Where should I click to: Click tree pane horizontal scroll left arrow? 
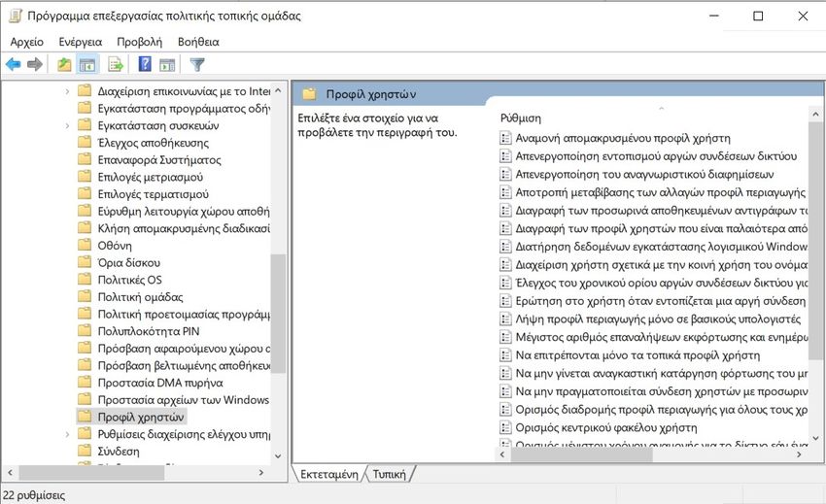10,472
